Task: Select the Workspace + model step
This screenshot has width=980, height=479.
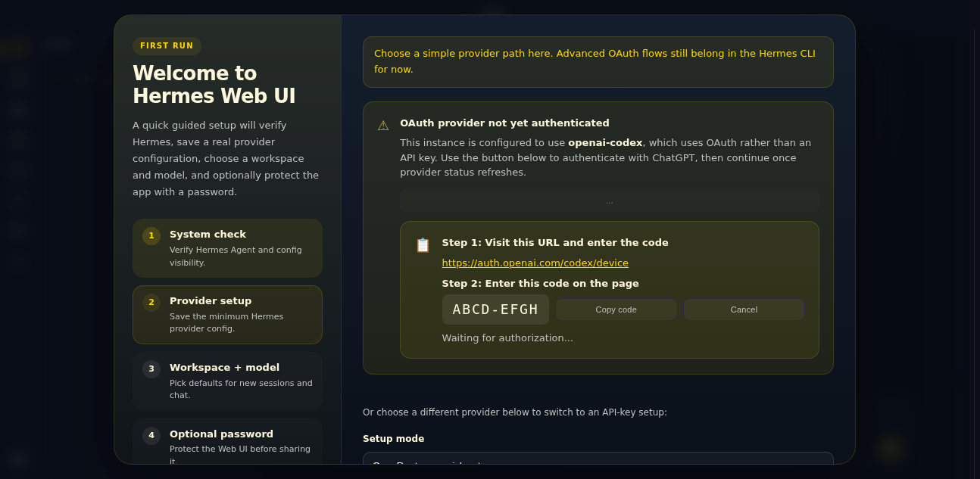Action: (227, 381)
